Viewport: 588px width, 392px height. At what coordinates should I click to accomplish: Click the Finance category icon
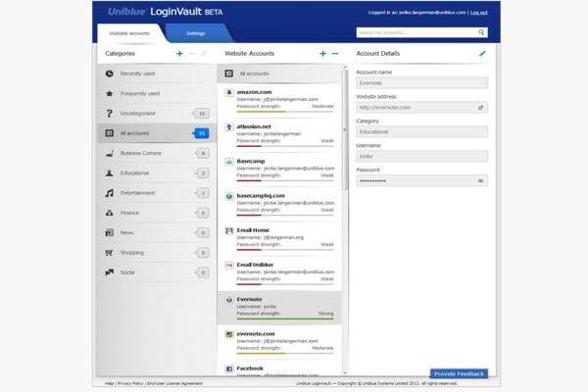(x=109, y=213)
